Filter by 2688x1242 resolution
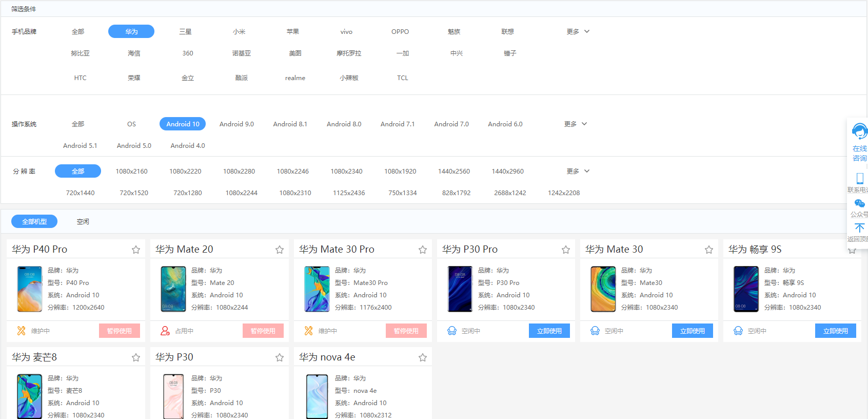 (x=510, y=193)
